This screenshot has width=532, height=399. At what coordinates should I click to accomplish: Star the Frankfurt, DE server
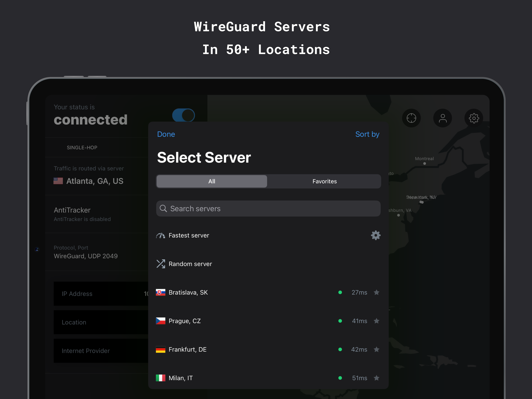click(376, 350)
